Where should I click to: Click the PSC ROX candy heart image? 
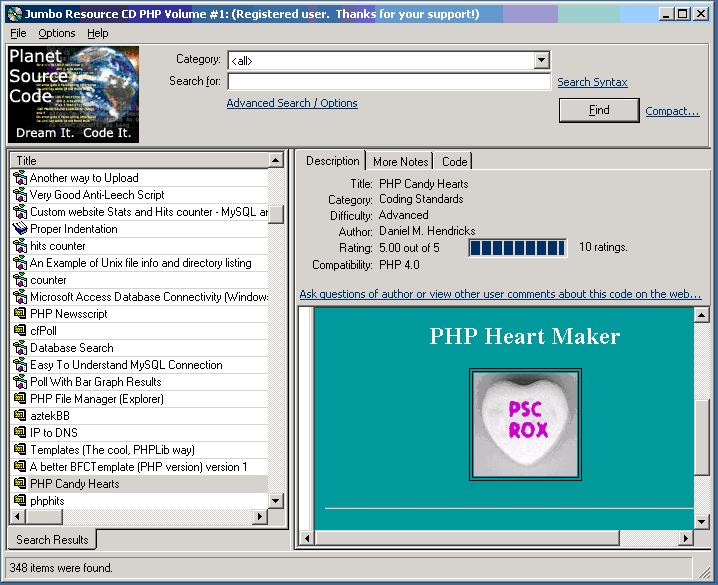click(525, 424)
